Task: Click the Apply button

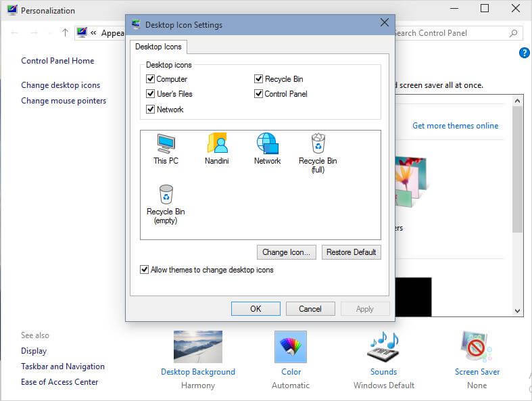Action: coord(365,308)
